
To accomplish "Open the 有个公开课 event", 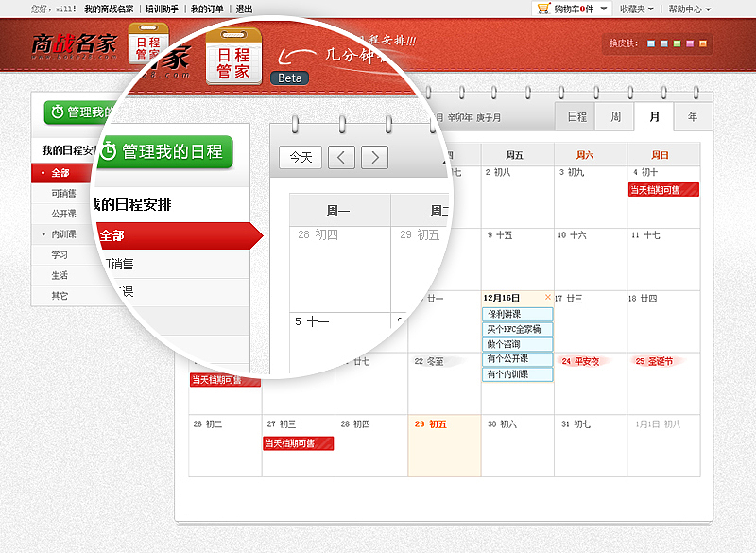I will pyautogui.click(x=517, y=359).
